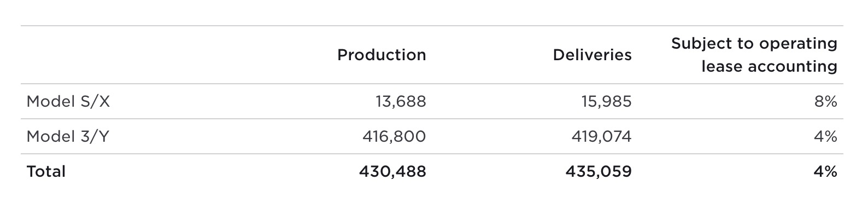Click the top border line of the table

pos(432,26)
